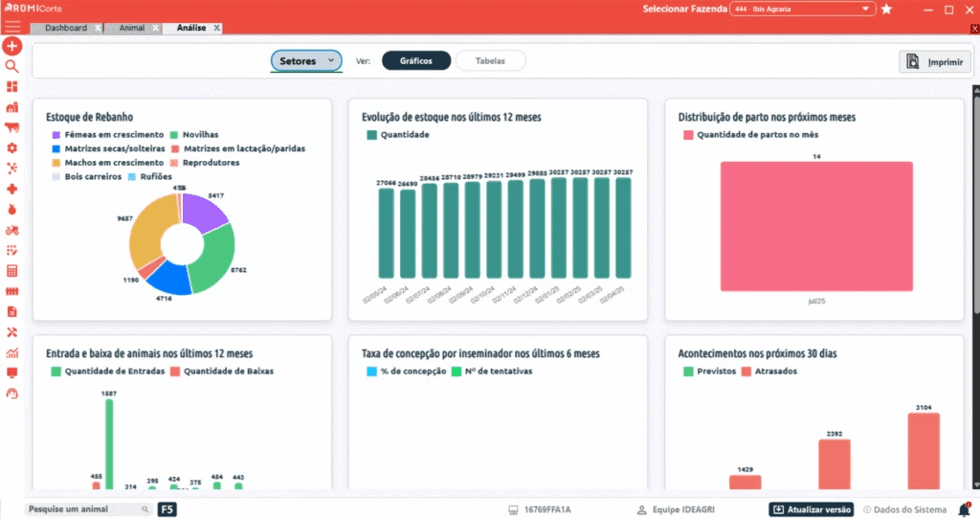
Task: Toggle Atrasados legend item
Action: [768, 371]
